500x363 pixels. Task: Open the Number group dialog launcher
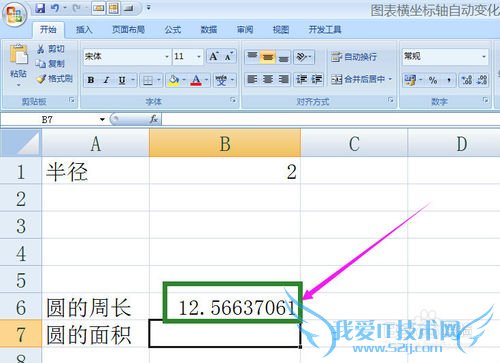pos(485,100)
